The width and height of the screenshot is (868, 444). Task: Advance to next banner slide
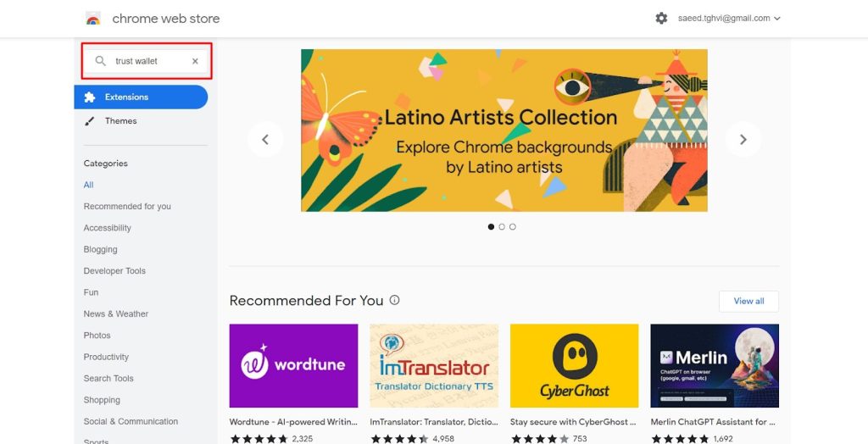pos(743,140)
